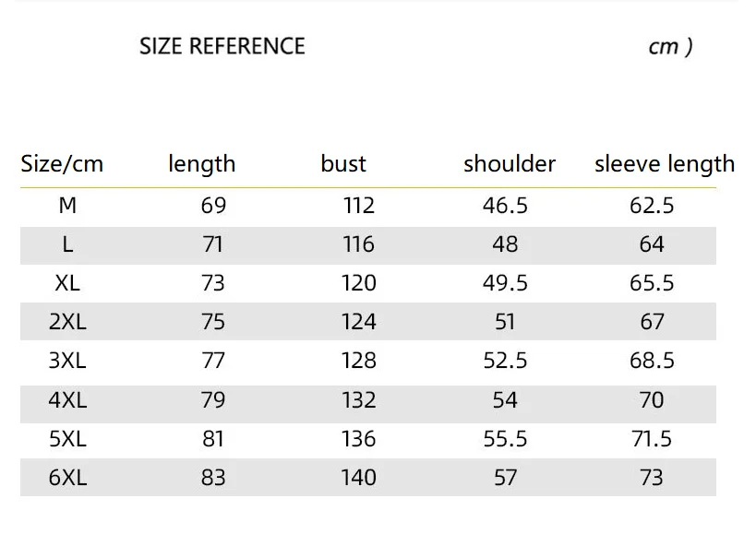Click bust value 120 in XL row
Screen dimensions: 756x558
[x=358, y=282]
